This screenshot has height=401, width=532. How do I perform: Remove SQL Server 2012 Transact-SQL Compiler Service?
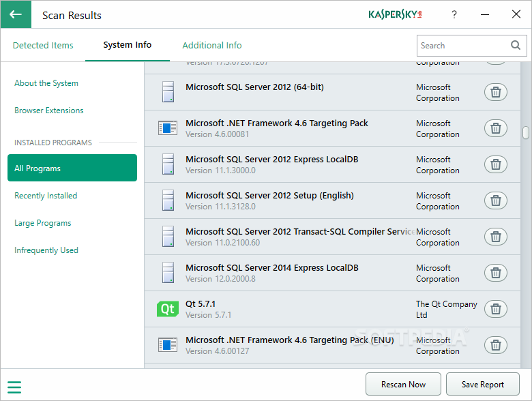point(496,237)
